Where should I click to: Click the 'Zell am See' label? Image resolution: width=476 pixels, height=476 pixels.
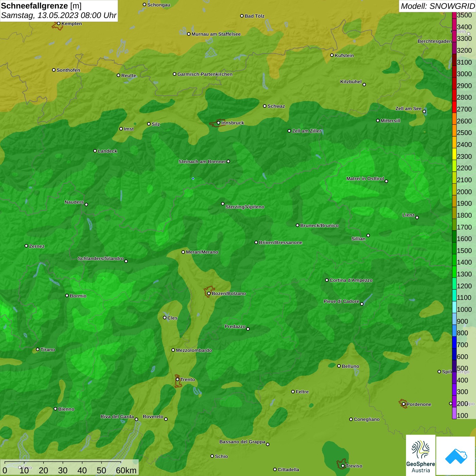coord(408,108)
